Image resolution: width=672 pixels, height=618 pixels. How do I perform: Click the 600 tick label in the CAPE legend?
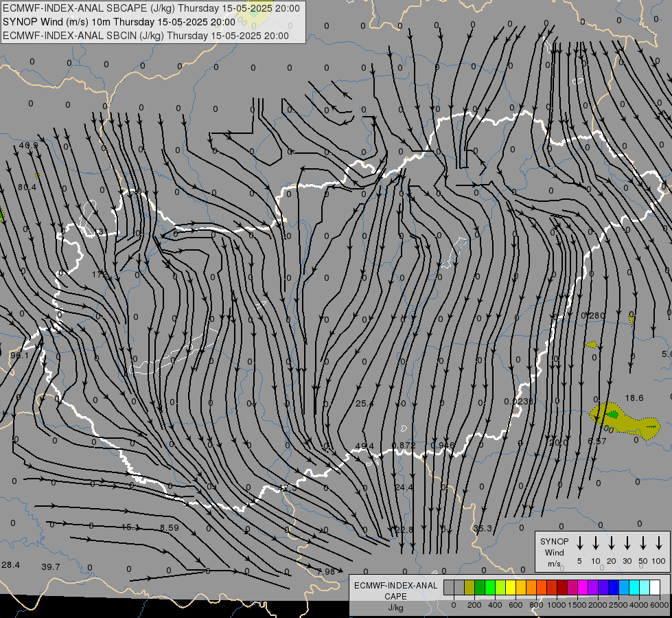[x=515, y=605]
